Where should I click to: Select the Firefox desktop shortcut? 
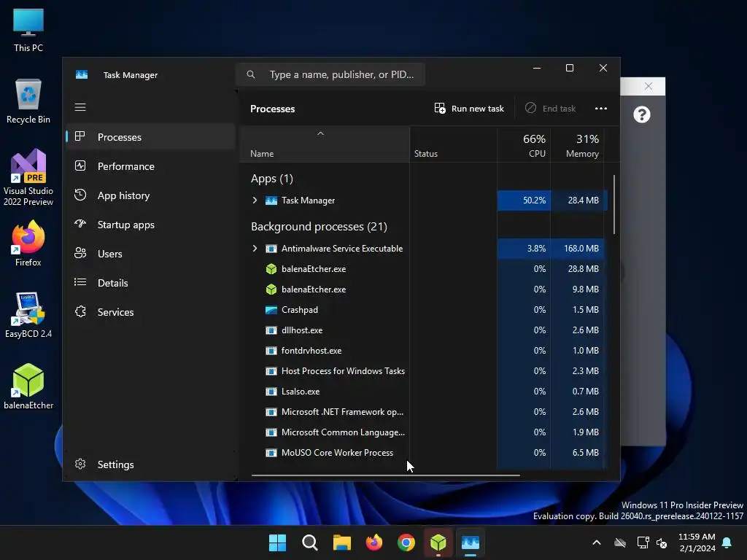click(x=28, y=244)
